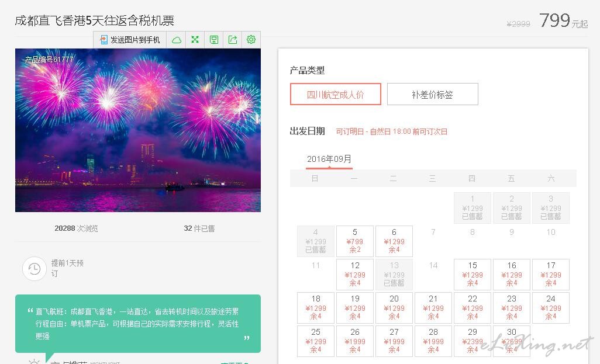
Task: Open the fullscreen expand icon in image toolbar
Action: pos(195,39)
